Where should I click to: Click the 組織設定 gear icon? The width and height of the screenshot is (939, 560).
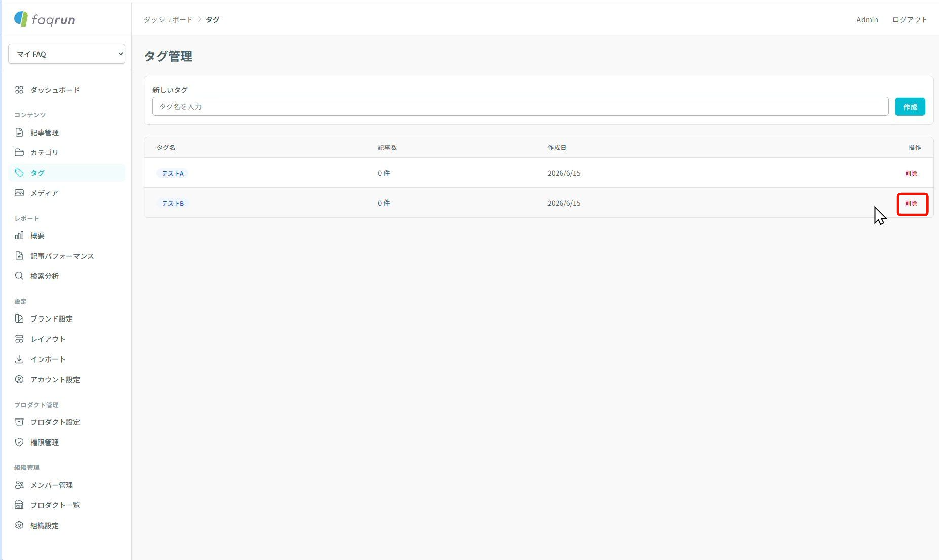click(x=19, y=525)
